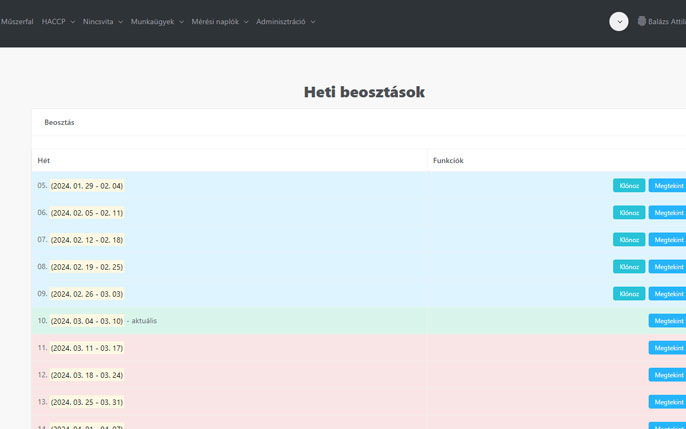Expand the Adminisztráció dropdown
This screenshot has height=429, width=686.
point(285,21)
